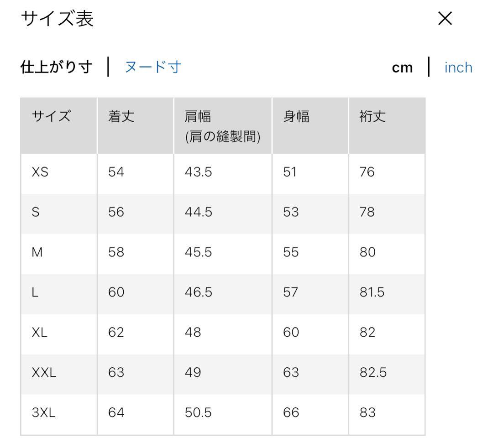This screenshot has width=493, height=448.
Task: Click the 肩幅 column header
Action: (197, 117)
